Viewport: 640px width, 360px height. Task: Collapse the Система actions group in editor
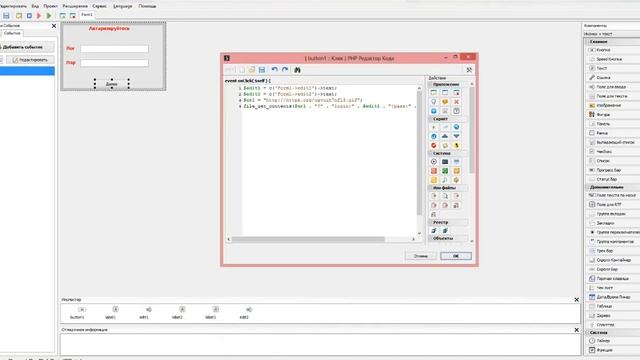(x=448, y=153)
